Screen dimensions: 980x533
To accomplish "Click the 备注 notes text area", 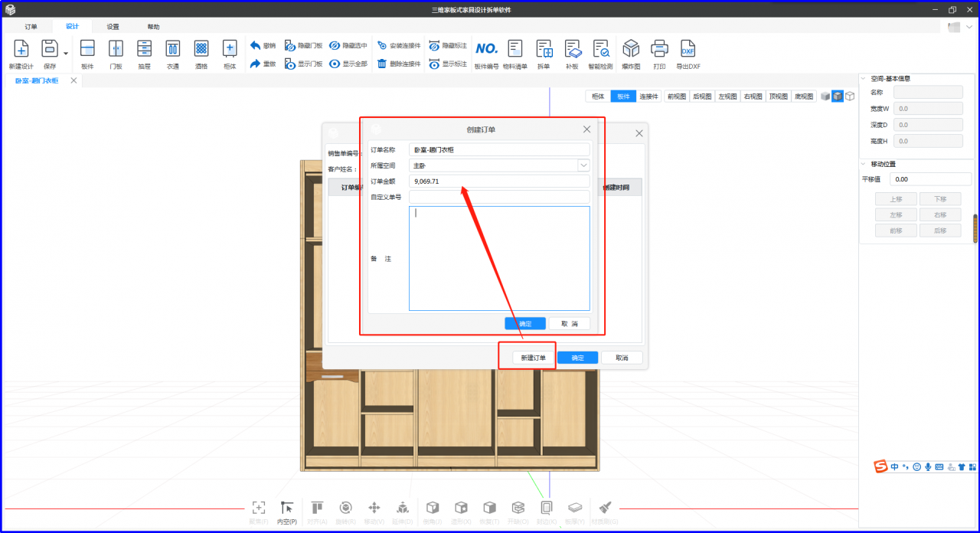I will (x=499, y=259).
